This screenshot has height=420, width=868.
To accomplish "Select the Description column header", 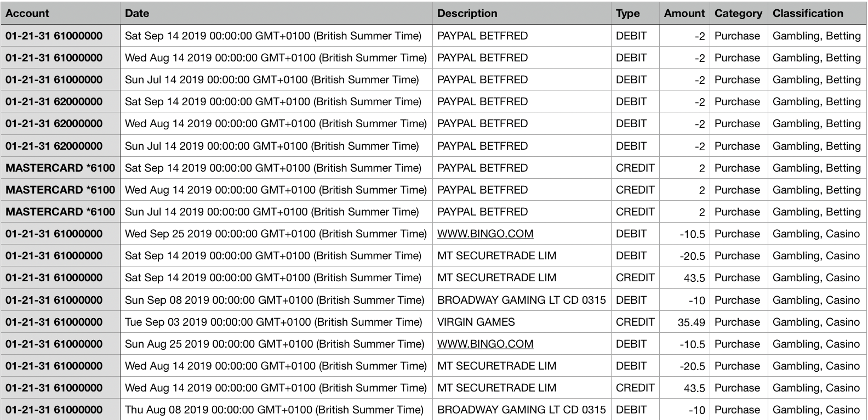I will click(x=467, y=13).
